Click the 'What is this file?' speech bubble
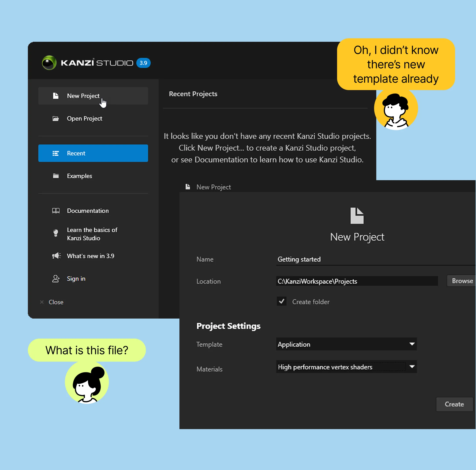 pos(87,350)
